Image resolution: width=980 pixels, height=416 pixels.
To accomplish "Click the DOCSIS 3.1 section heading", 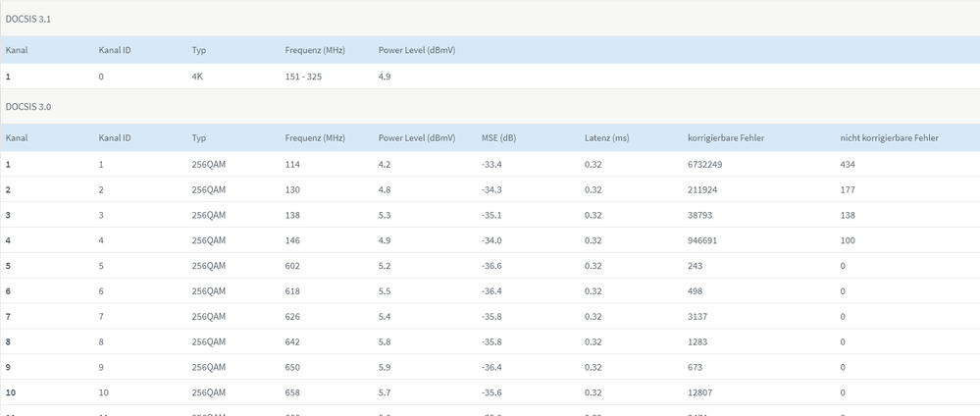I will tap(28, 19).
